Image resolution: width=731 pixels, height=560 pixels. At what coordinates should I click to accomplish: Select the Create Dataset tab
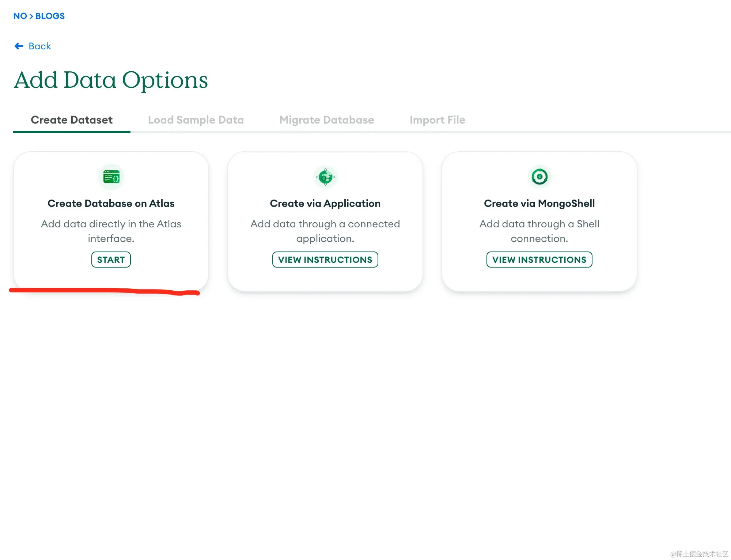point(72,120)
